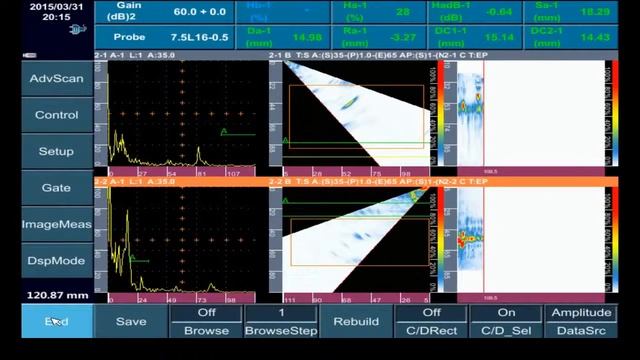Click the red cursor line in lower C-scan
The image size is (640, 360).
[484, 239]
